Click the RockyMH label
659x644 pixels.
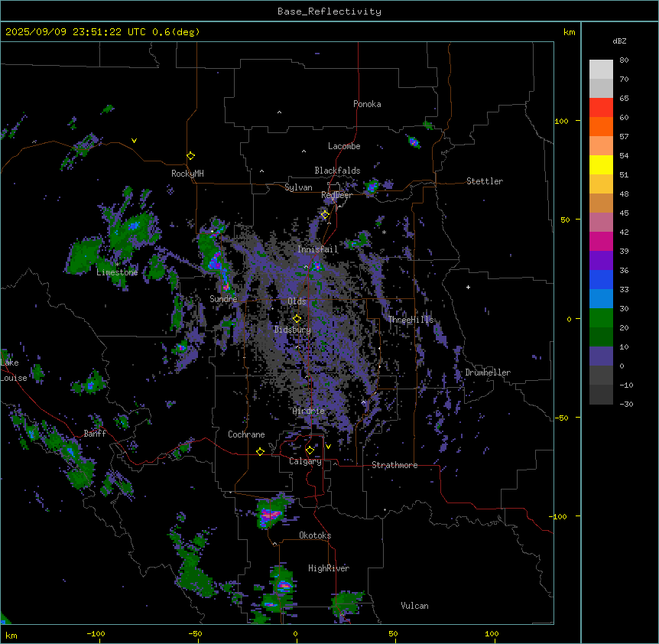pyautogui.click(x=187, y=174)
